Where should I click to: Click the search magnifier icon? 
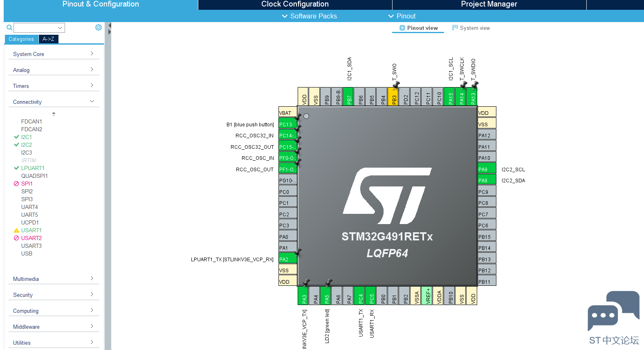(x=9, y=28)
